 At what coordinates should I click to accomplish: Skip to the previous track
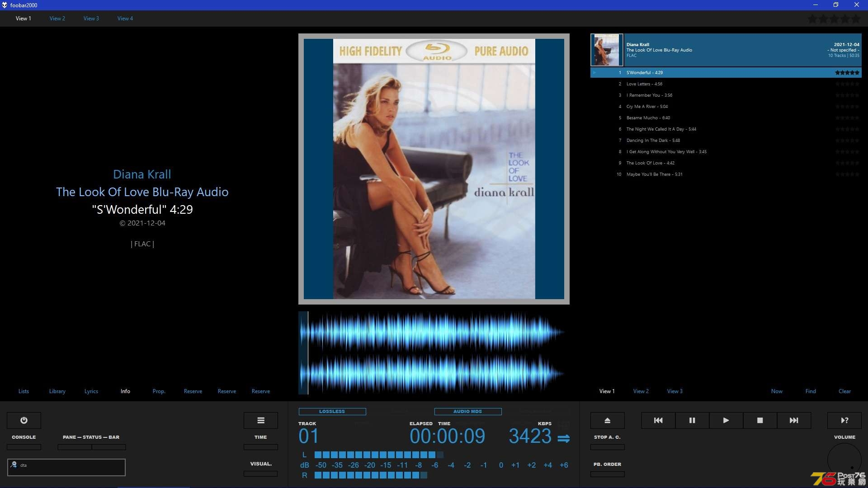click(x=658, y=420)
